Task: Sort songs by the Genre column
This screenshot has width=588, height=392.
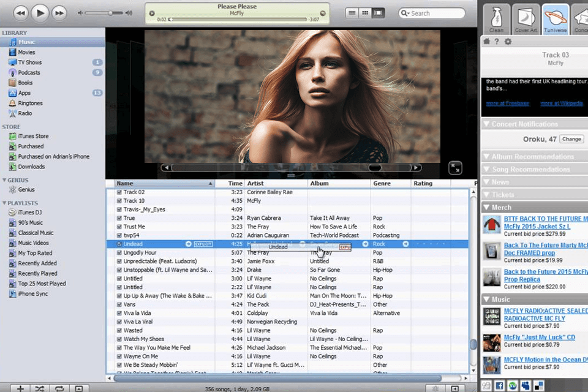Action: 390,183
